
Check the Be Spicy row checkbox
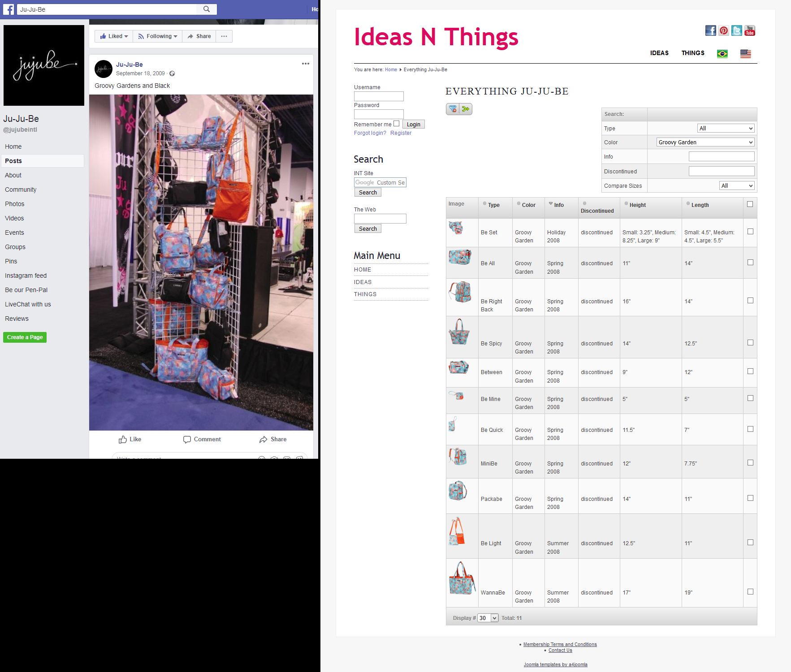click(x=750, y=343)
